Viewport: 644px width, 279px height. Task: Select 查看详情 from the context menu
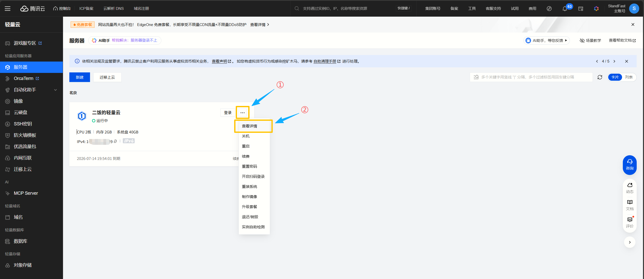[249, 126]
